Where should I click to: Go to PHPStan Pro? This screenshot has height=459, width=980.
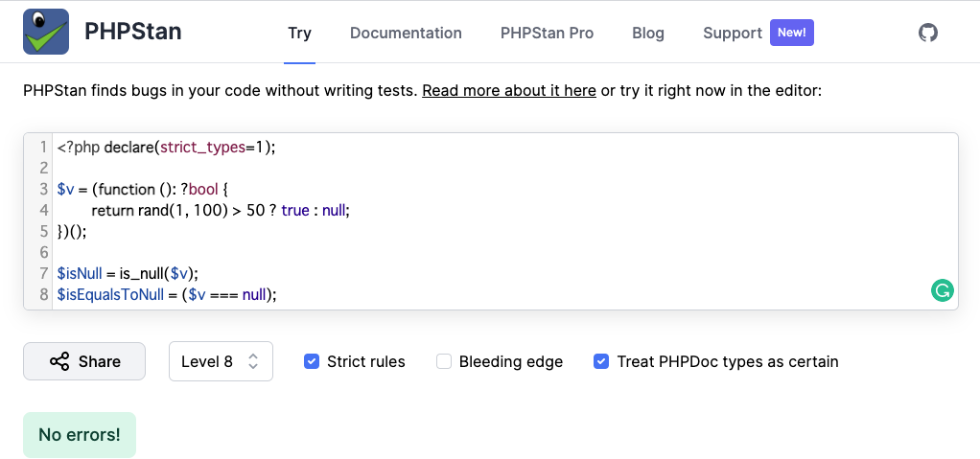[x=547, y=33]
